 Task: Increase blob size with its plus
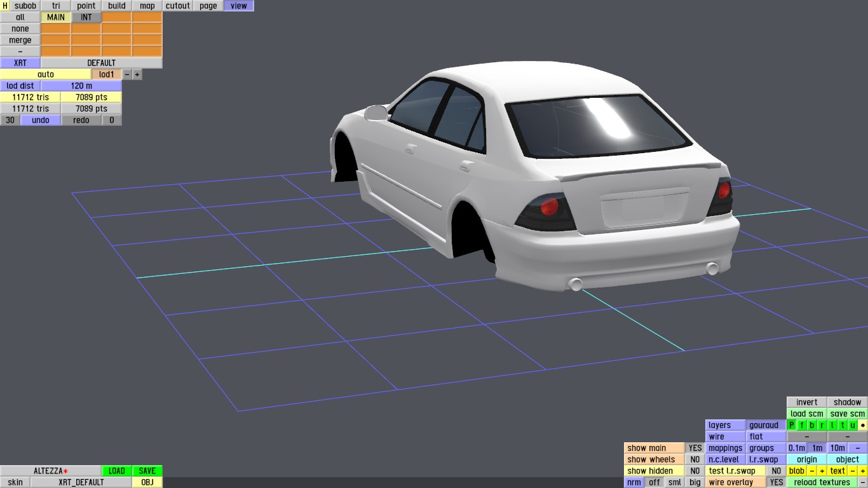point(822,471)
